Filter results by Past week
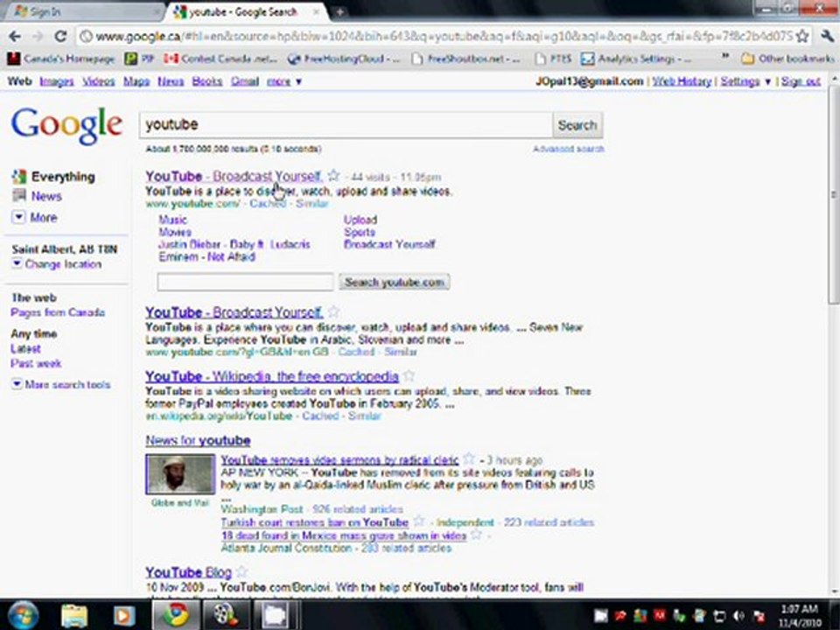840x630 pixels. [x=36, y=363]
